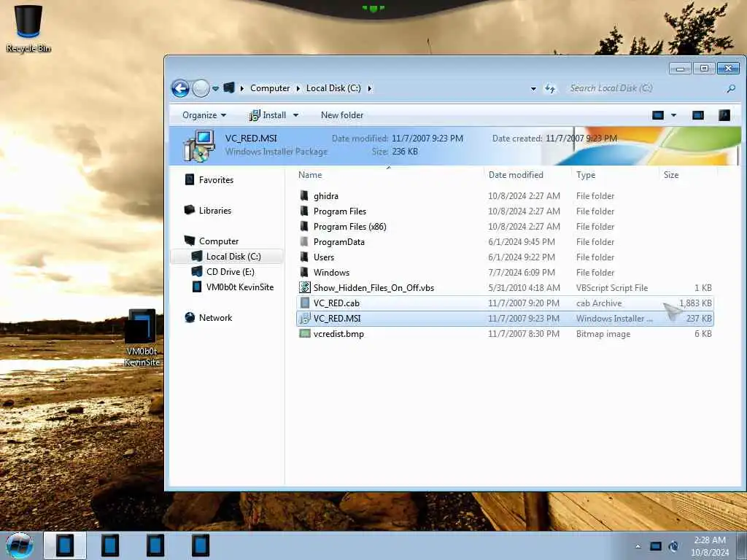
Task: Click the second pinned taskbar icon
Action: coord(109,545)
